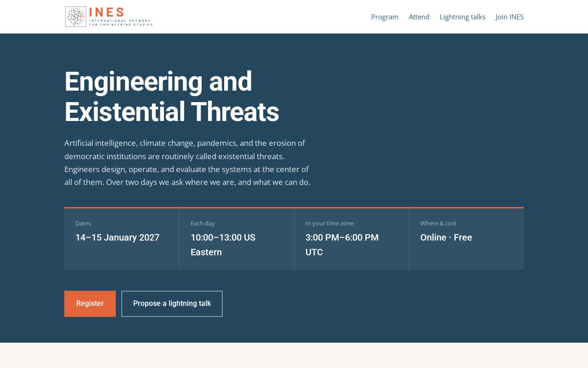Select the Online · Free text

coord(446,238)
